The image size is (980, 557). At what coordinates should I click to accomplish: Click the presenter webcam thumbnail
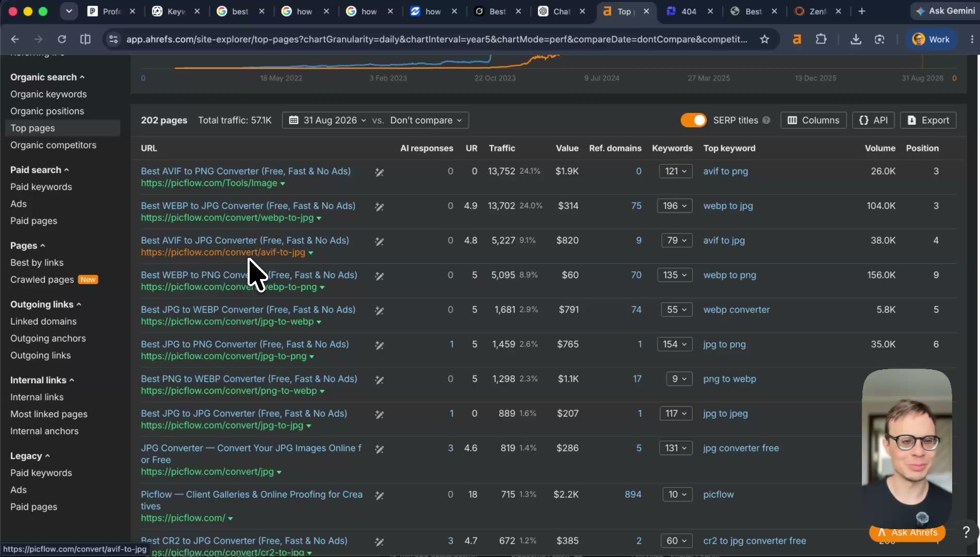click(x=907, y=449)
